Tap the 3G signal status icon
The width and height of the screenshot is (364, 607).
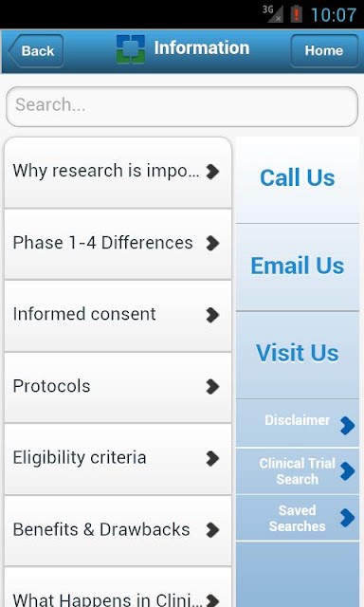point(273,13)
